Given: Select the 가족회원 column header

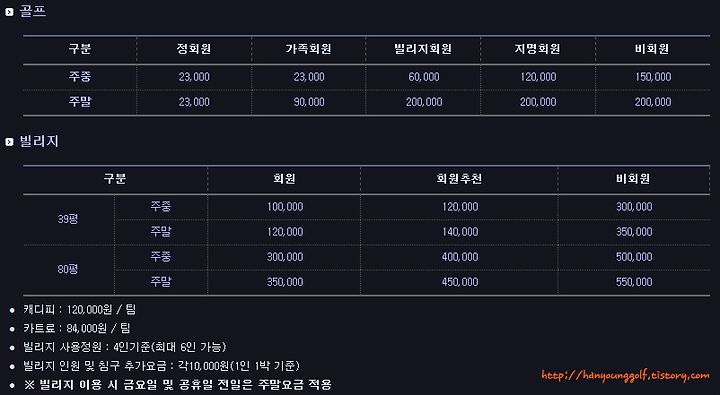Looking at the screenshot, I should coord(309,49).
